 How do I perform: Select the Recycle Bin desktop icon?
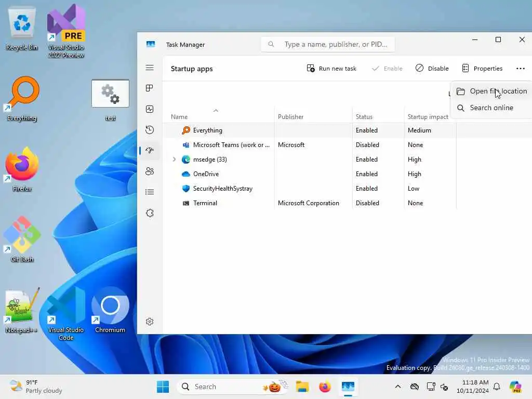click(22, 30)
